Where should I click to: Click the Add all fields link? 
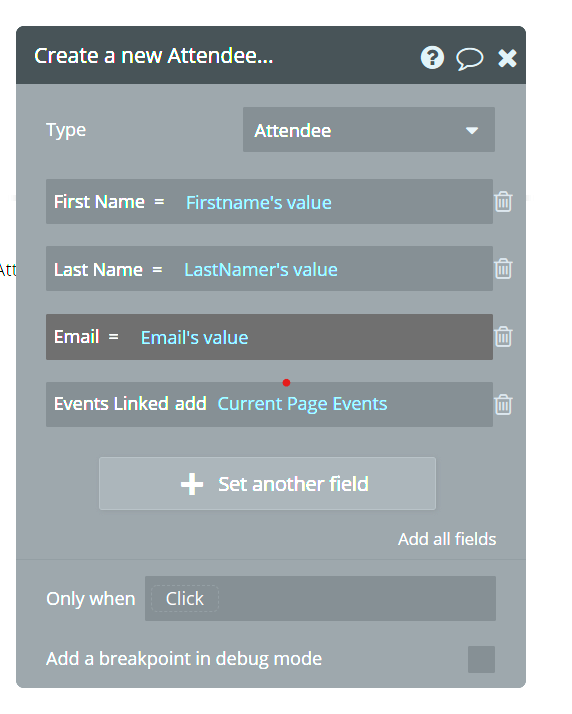click(x=447, y=539)
